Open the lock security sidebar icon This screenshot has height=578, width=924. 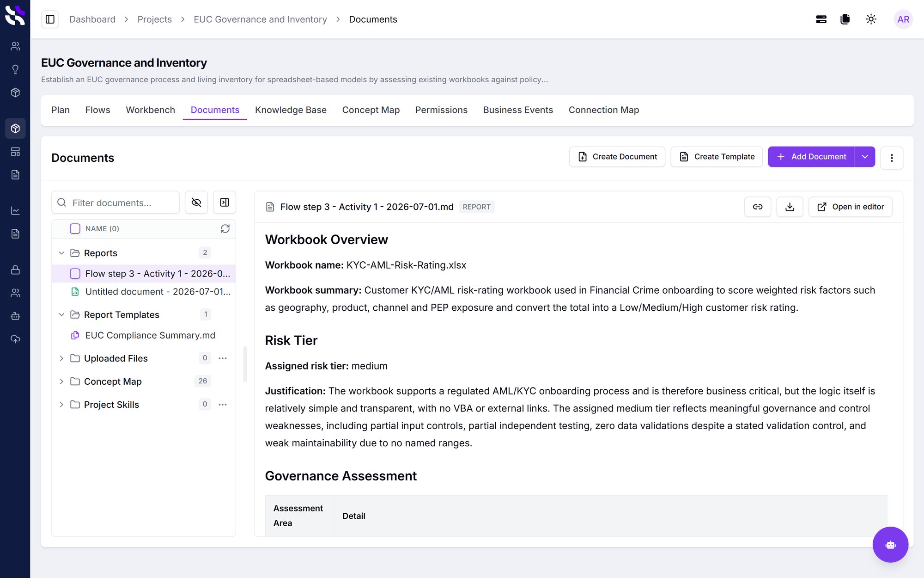pos(15,270)
